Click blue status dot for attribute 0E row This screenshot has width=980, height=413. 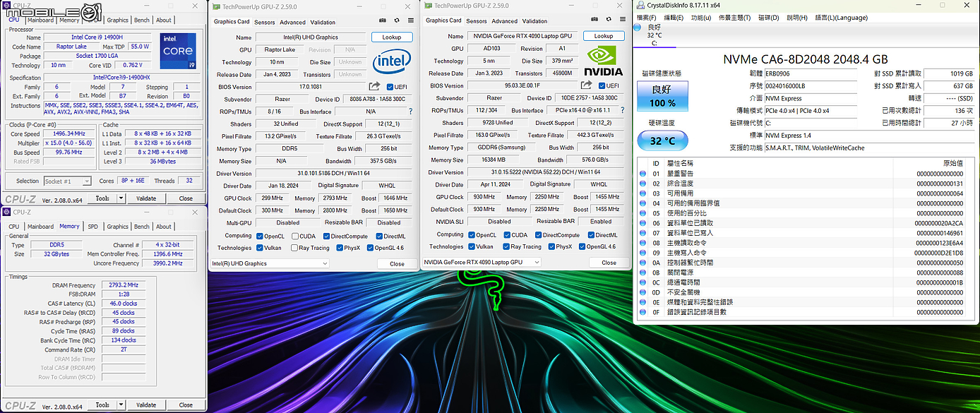(x=643, y=301)
